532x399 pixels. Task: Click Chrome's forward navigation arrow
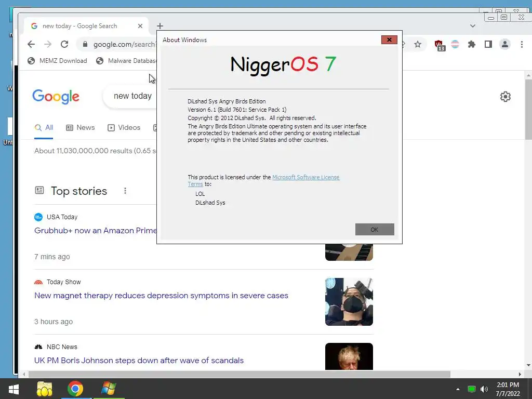(x=48, y=44)
